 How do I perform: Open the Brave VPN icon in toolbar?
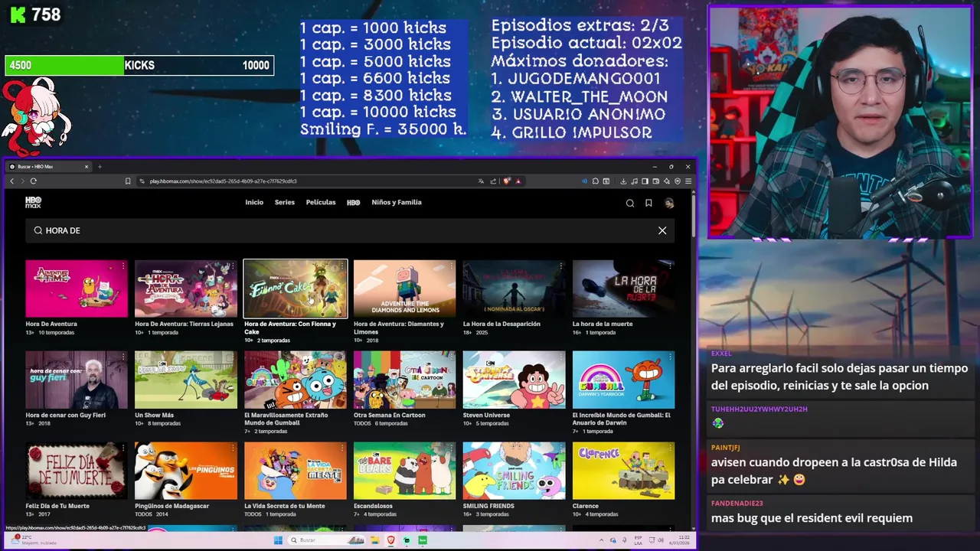coord(678,181)
